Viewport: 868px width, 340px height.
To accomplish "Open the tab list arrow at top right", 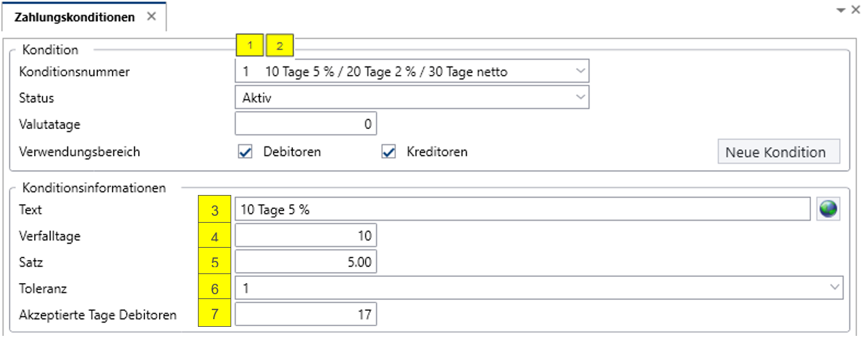I will pyautogui.click(x=841, y=10).
